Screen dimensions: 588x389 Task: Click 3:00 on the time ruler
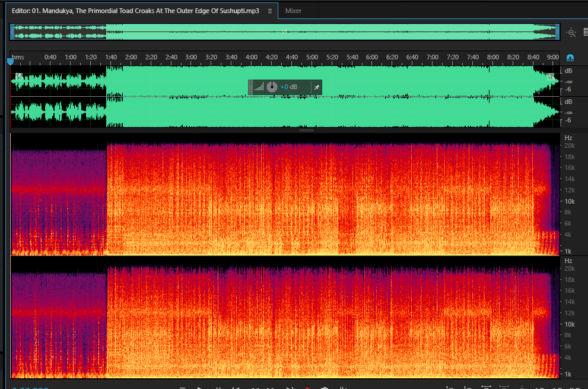click(x=191, y=57)
